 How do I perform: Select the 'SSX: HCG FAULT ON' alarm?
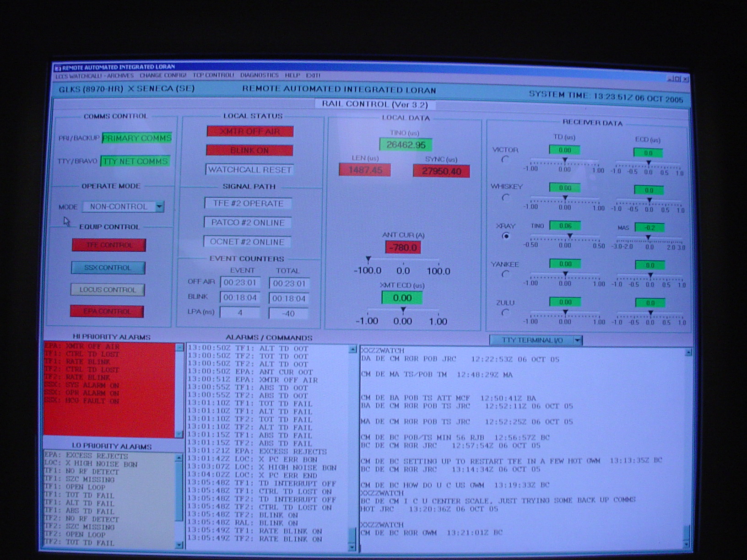tap(82, 401)
